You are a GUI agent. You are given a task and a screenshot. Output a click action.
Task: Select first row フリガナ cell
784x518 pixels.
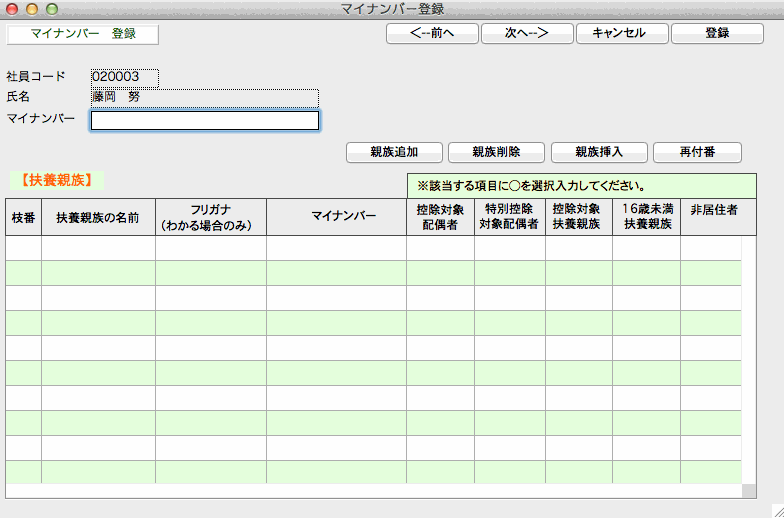tap(211, 248)
